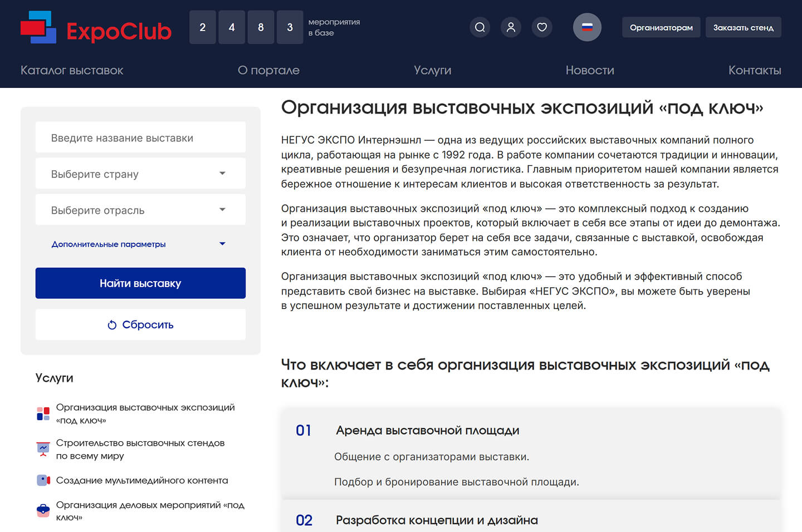
Task: Open Новости menu item
Action: (590, 70)
